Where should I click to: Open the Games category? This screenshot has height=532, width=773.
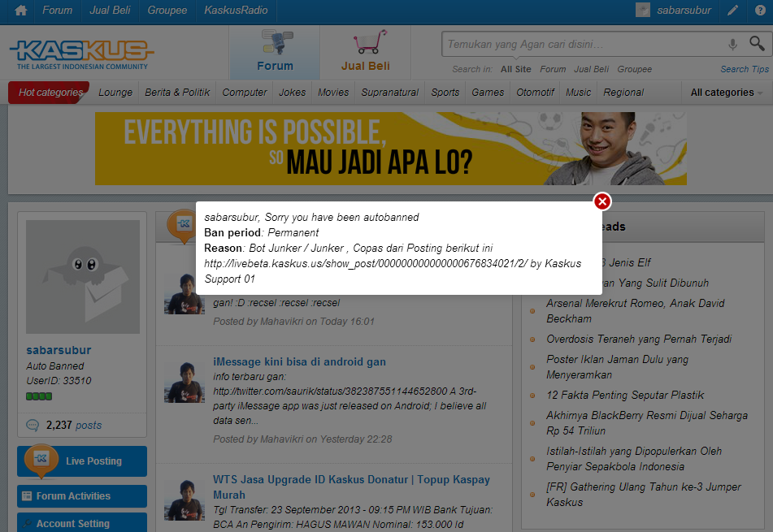488,93
